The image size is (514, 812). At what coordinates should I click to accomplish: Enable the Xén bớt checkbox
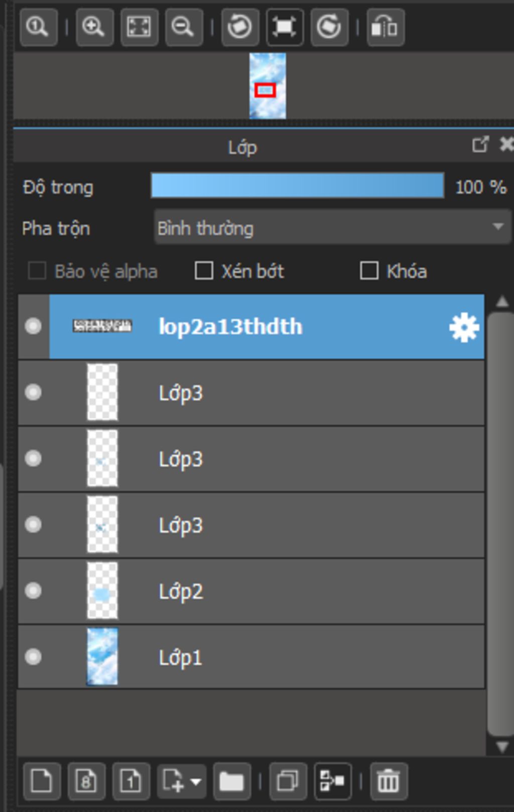[x=204, y=271]
